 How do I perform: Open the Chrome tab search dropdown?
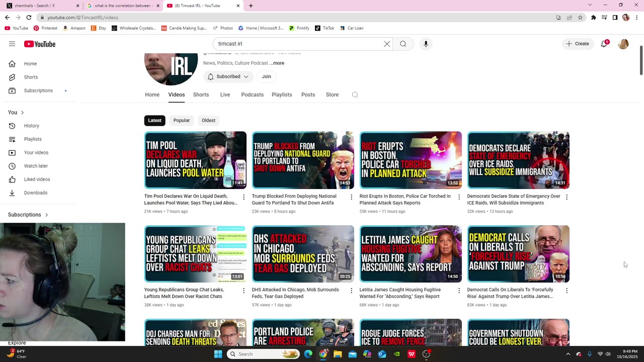(590, 5)
